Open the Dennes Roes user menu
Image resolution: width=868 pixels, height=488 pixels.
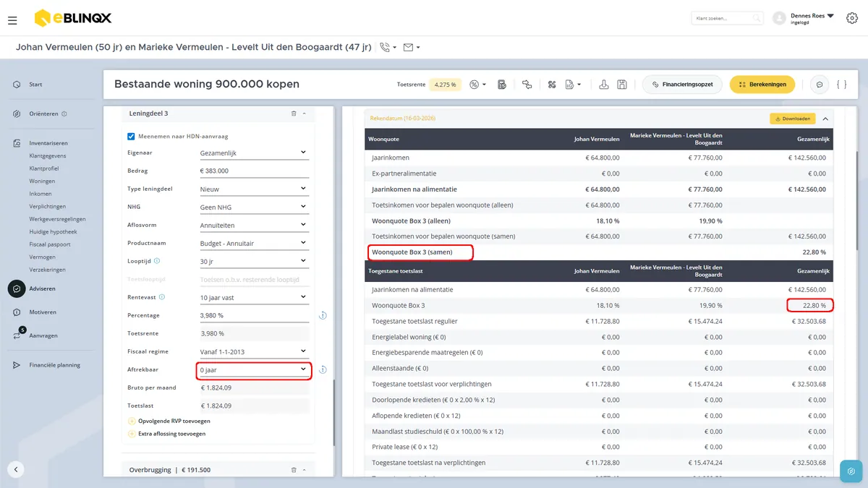pyautogui.click(x=812, y=18)
